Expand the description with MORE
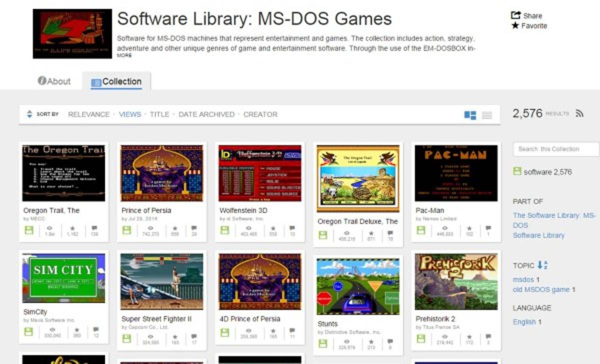This screenshot has width=600, height=364. (x=124, y=55)
